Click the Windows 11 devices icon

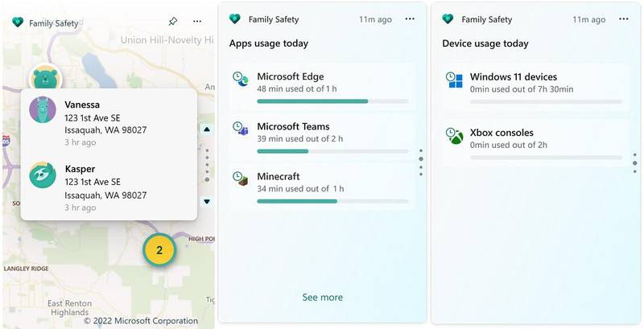click(x=454, y=80)
